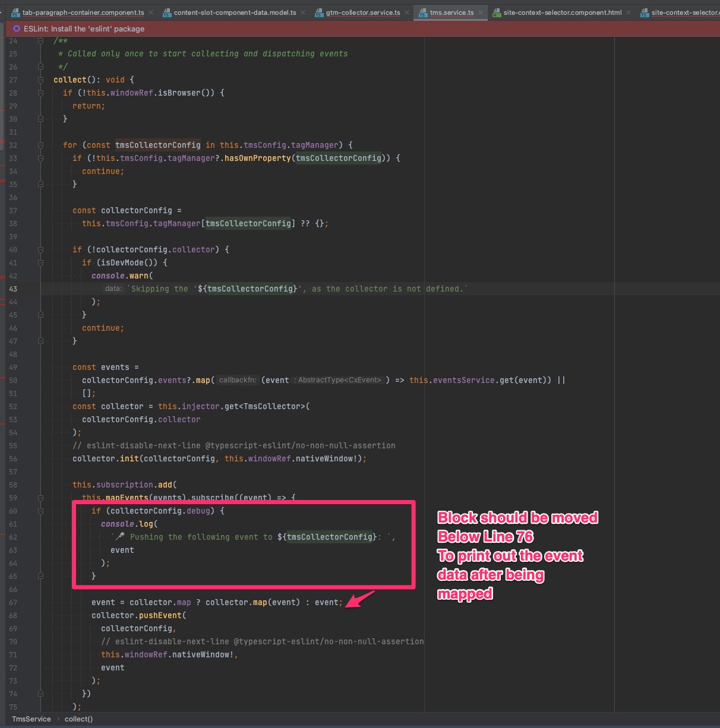The height and width of the screenshot is (728, 720).
Task: Click the ESLint icon in the notification banner
Action: tap(15, 28)
